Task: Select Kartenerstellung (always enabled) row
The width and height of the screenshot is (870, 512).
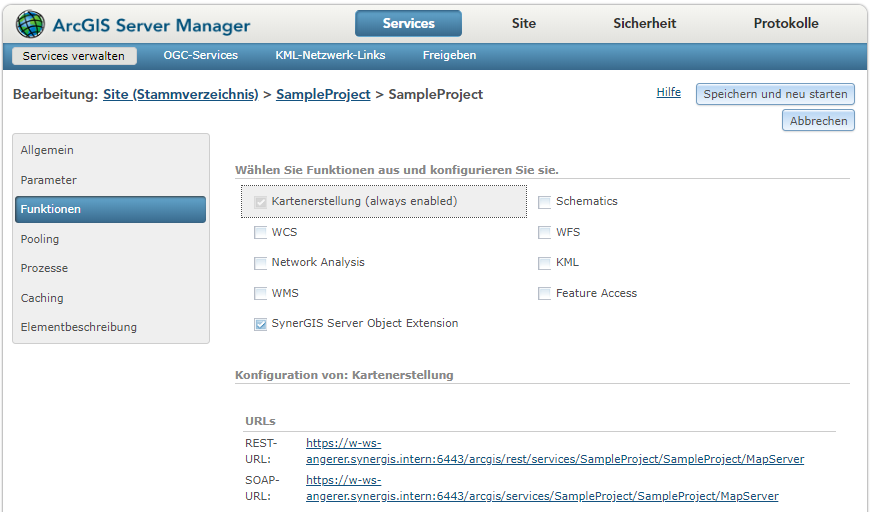Action: 364,201
